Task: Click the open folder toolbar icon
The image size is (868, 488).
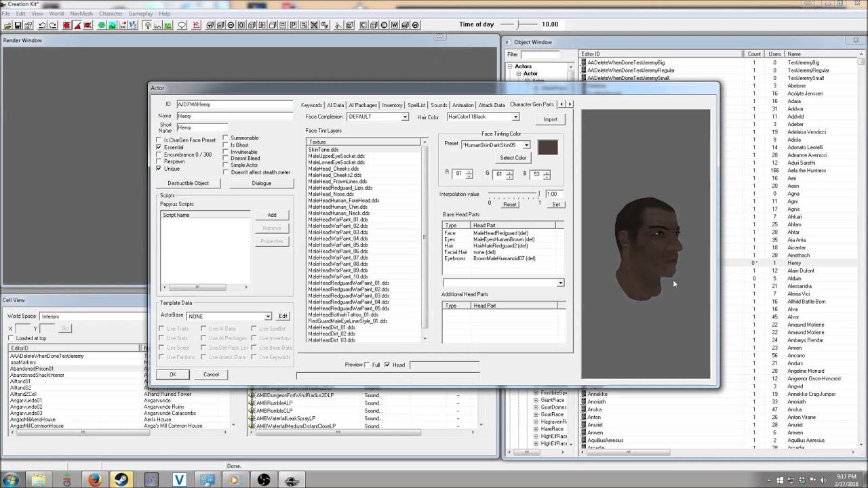Action: point(7,25)
